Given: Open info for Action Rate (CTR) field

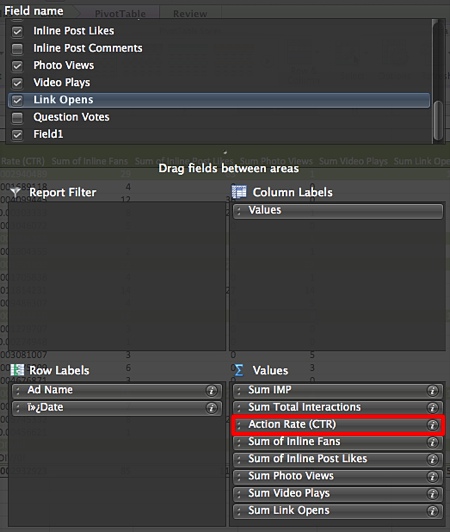Looking at the screenshot, I should point(432,425).
